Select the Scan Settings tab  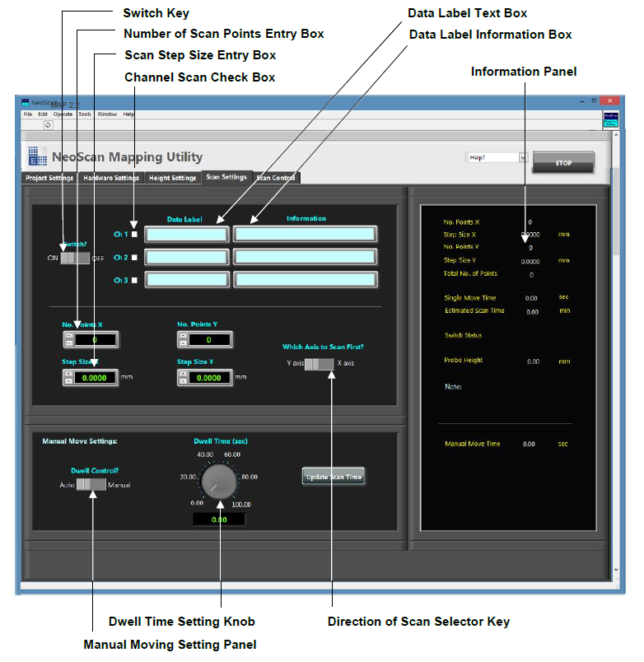(226, 177)
